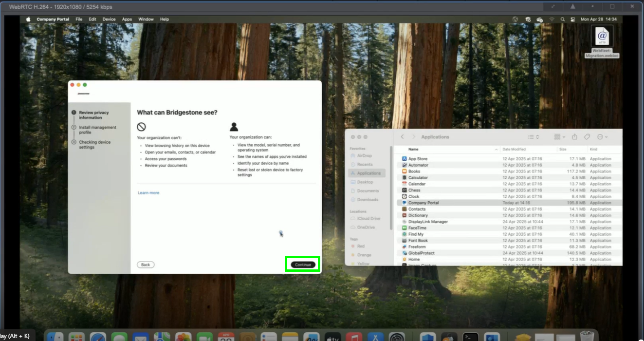Screen dimensions: 644x341
Task: Open the Apple menu
Action: 28,19
